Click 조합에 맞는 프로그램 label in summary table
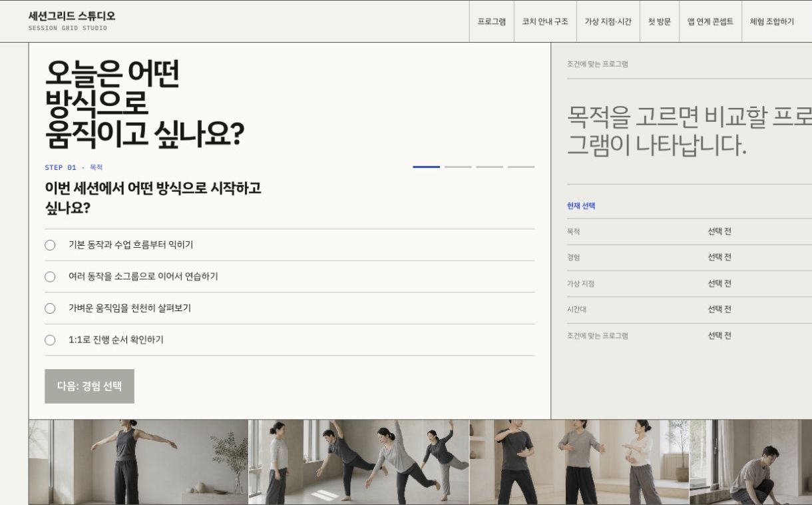Viewport: 812px width, 505px height. (597, 336)
